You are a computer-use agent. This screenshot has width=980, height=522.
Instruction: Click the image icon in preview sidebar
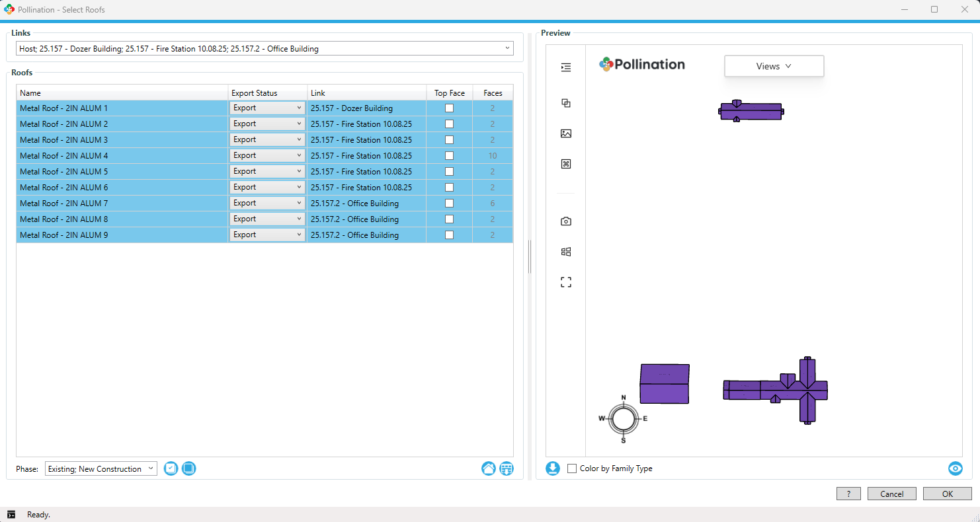point(566,133)
